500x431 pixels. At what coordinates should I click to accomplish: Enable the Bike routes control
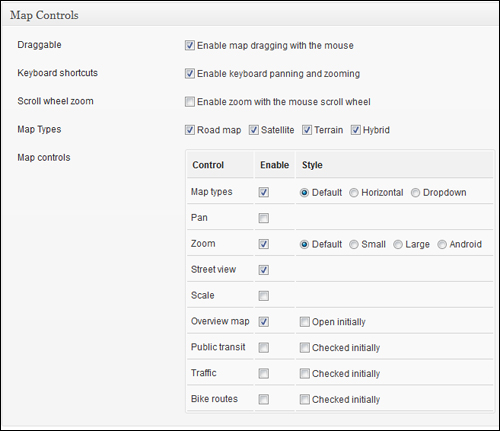click(264, 399)
